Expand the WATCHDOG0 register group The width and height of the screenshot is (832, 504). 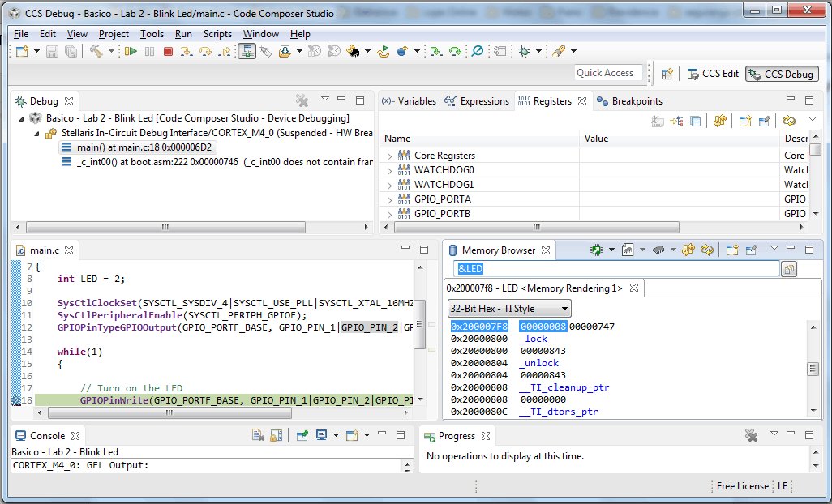click(x=389, y=171)
